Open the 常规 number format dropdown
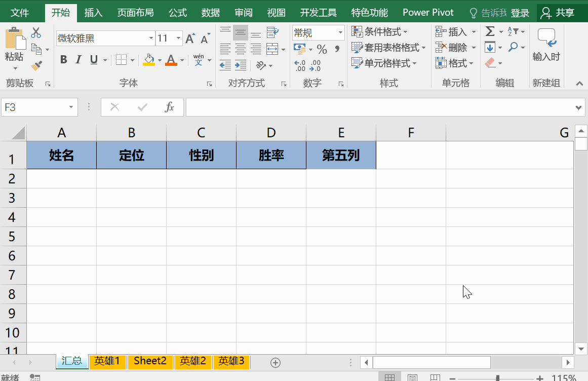The height and width of the screenshot is (381, 588). [x=340, y=32]
